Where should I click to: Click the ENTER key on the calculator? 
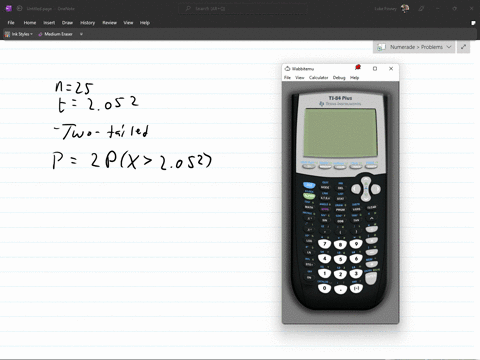(x=371, y=277)
